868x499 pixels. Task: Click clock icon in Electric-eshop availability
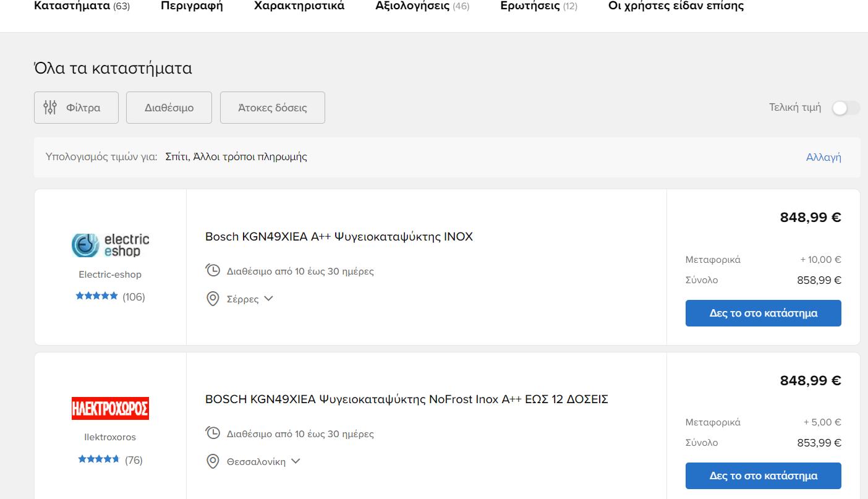click(213, 271)
